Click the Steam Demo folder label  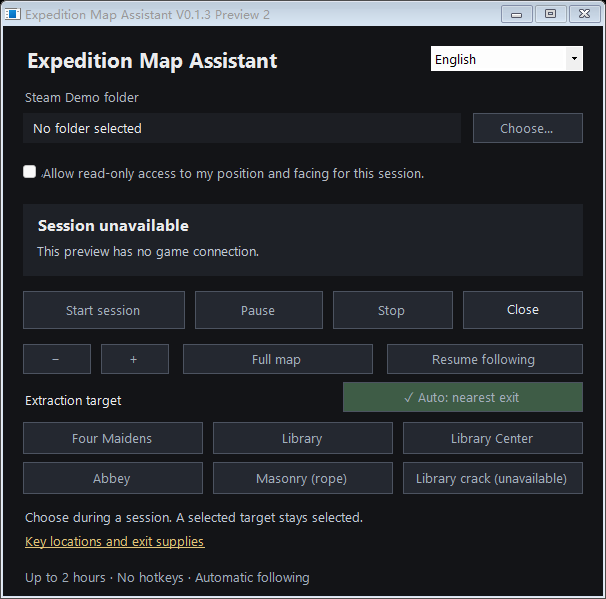(x=82, y=98)
